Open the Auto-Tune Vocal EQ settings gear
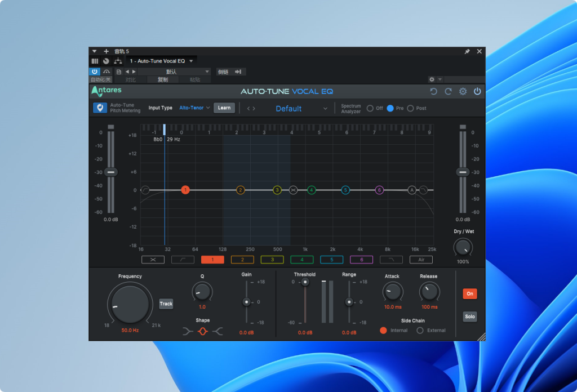This screenshot has width=577, height=392. [463, 92]
